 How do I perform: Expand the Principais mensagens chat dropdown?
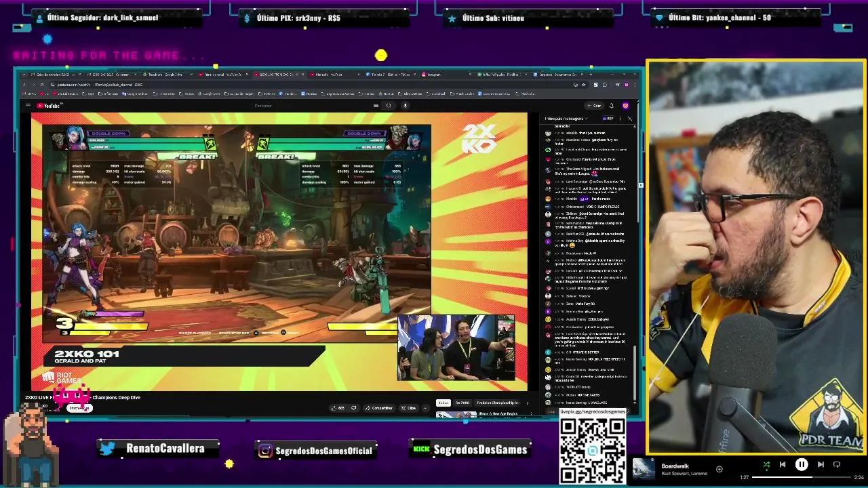566,119
